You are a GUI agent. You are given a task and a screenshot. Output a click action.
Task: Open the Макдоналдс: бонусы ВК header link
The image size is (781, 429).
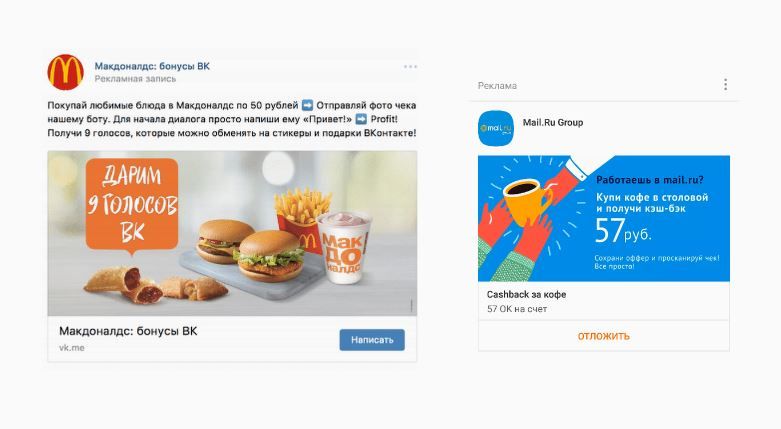point(152,66)
